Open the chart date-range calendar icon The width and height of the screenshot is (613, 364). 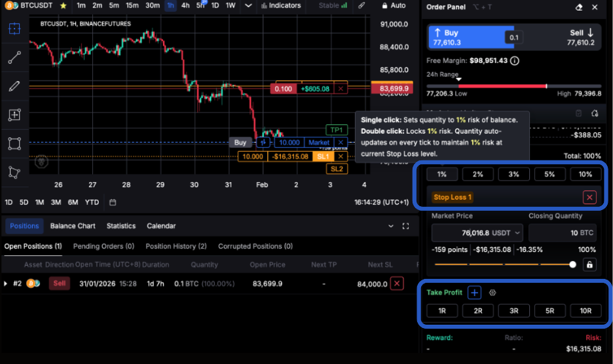tap(113, 202)
